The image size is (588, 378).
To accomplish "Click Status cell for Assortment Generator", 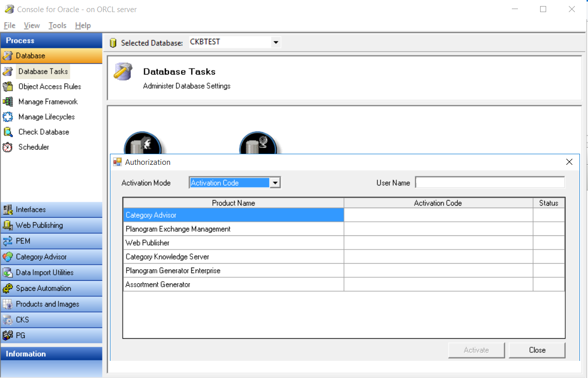I will point(549,284).
